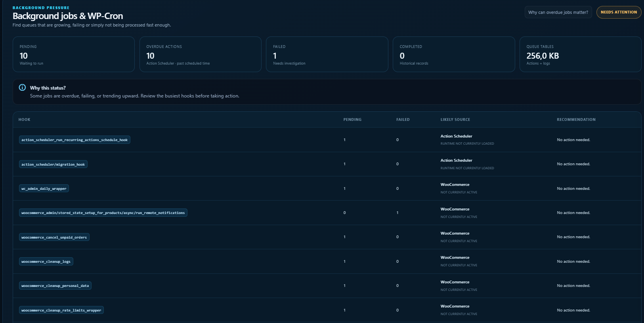Click "Action Scheduler" source in the migration_hook row
This screenshot has height=323, width=644.
point(456,161)
